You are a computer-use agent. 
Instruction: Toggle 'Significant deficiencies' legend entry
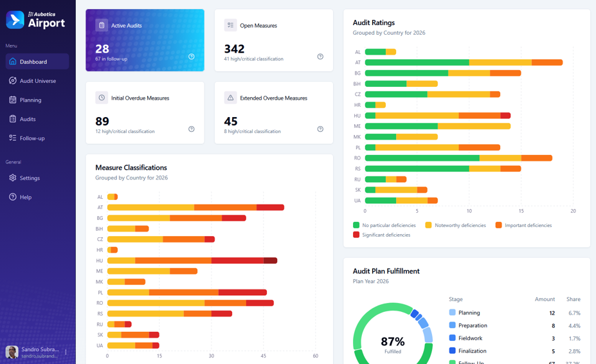382,235
